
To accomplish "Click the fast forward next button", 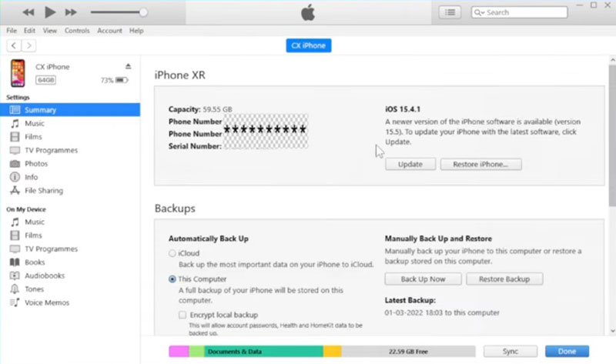I will tap(71, 12).
